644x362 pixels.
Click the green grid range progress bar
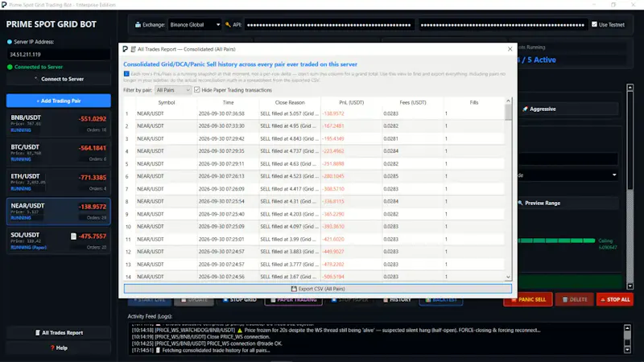point(556,241)
